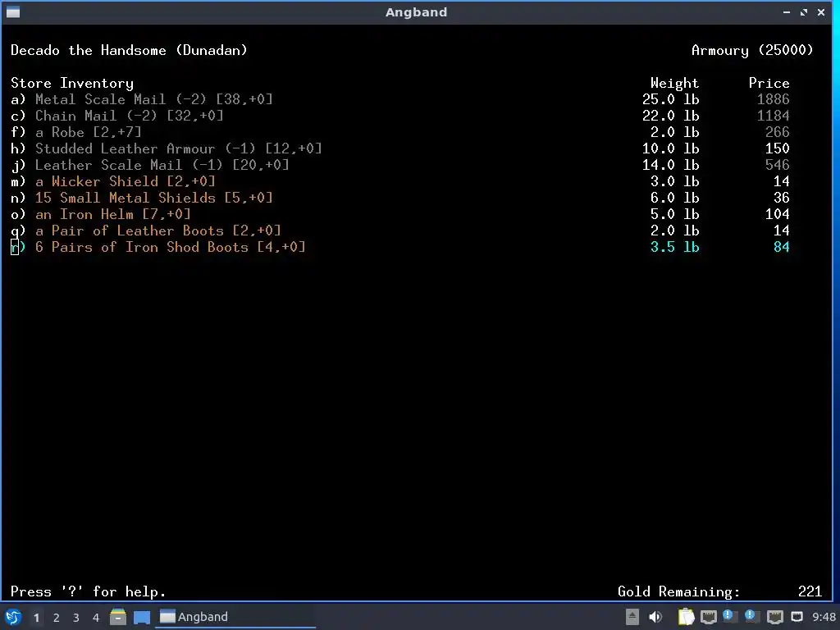Open the start menu bird icon
The height and width of the screenshot is (630, 840).
[x=13, y=617]
